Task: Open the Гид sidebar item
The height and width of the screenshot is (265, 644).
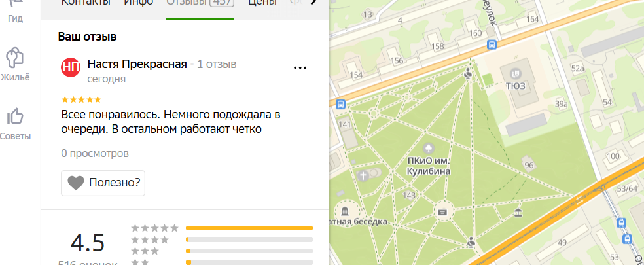Action: tap(15, 10)
